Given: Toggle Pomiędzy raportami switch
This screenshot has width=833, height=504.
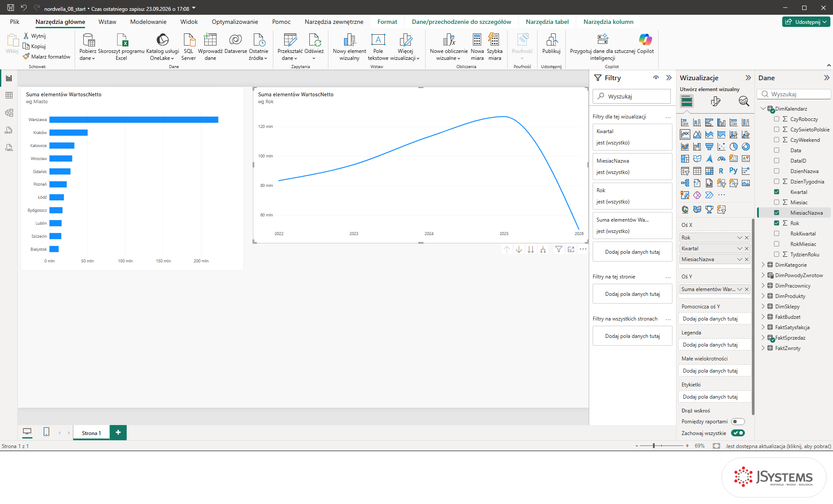Looking at the screenshot, I should [738, 422].
